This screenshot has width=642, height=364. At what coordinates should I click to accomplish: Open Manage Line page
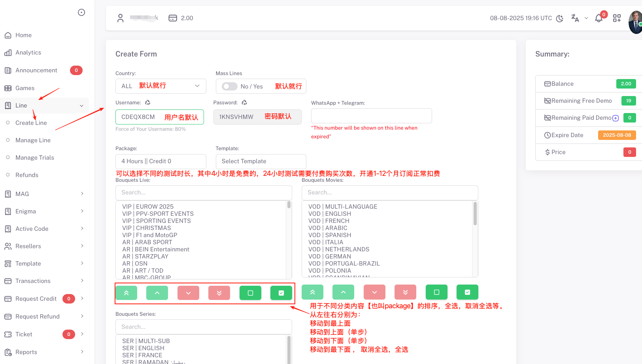(x=33, y=140)
